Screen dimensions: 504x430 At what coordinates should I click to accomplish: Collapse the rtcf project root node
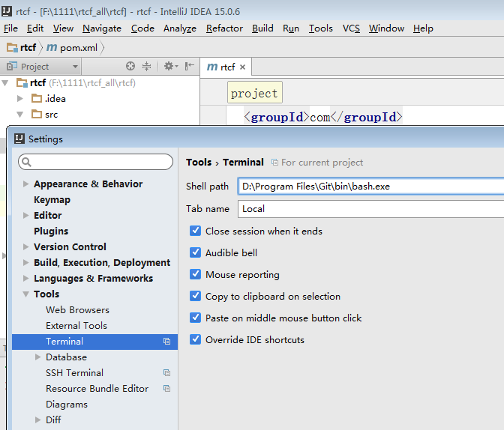[5, 83]
